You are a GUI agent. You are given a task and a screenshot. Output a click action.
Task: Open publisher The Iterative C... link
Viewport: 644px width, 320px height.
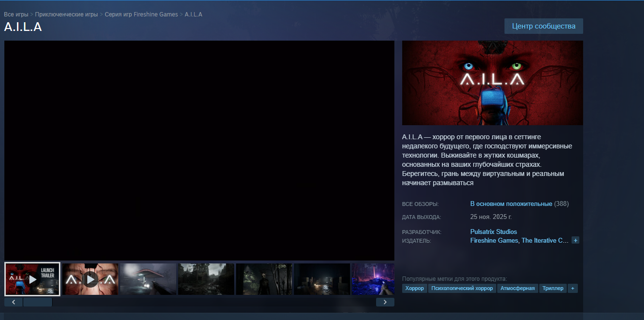pyautogui.click(x=545, y=240)
